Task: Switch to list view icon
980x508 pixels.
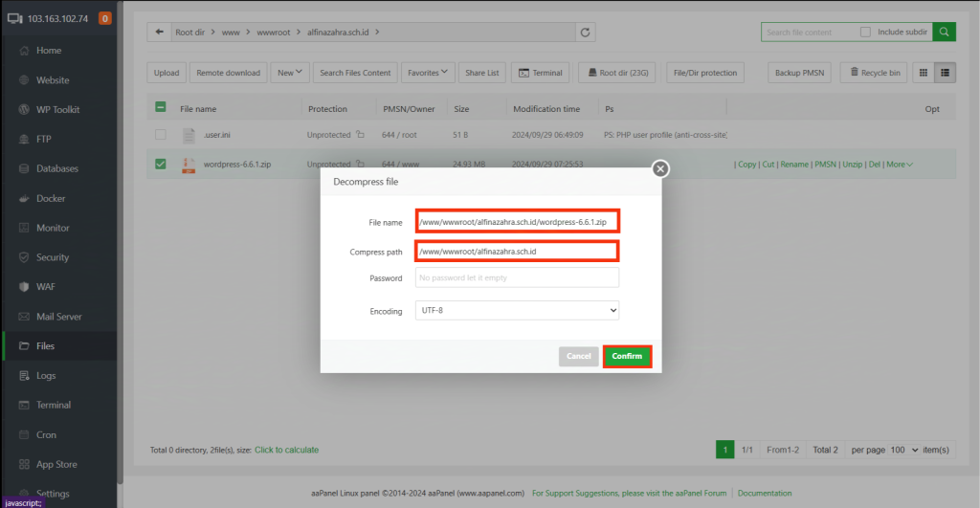Action: [946, 73]
